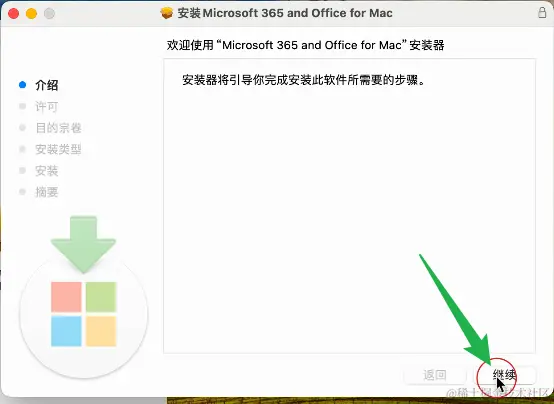Click the installer package icon in title bar

166,13
